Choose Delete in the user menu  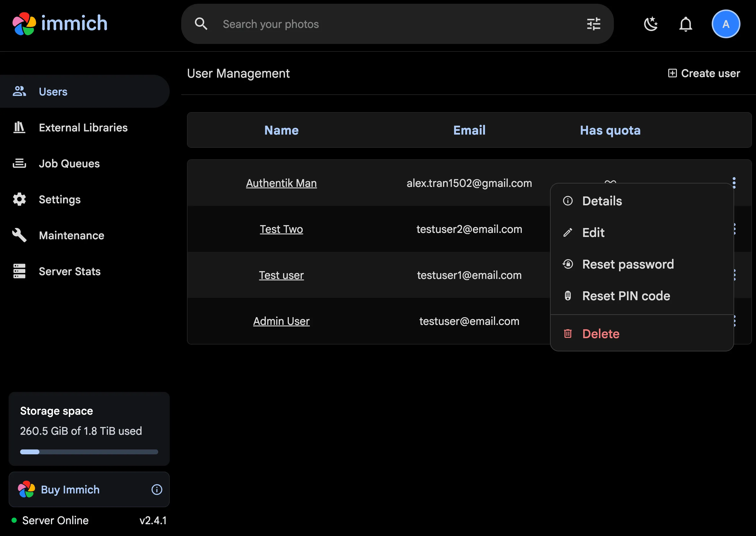click(x=600, y=334)
